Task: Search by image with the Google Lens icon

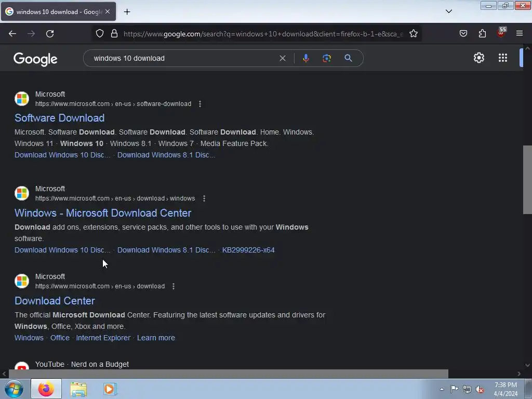Action: click(x=327, y=58)
